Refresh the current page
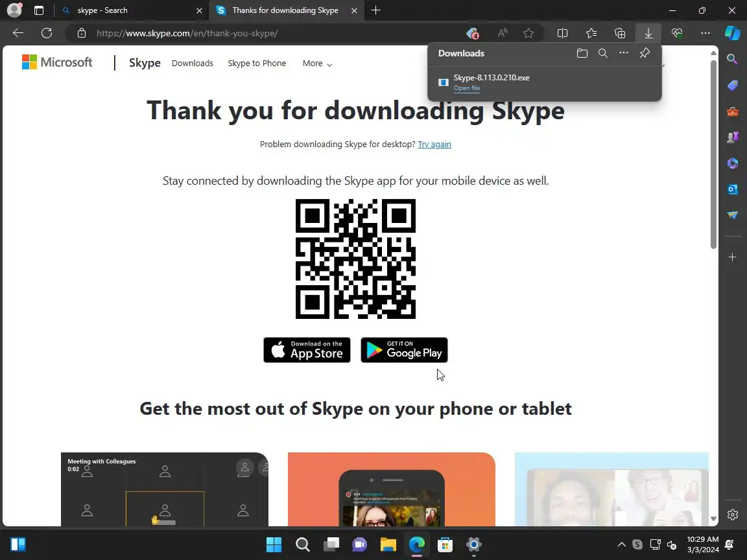The image size is (747, 560). tap(47, 33)
